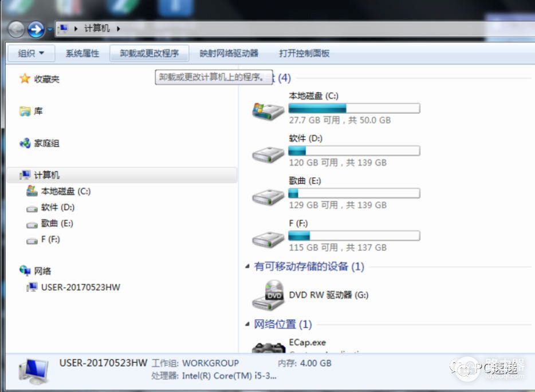
Task: Select 计算机 in the address bar breadcrumb
Action: coord(97,28)
